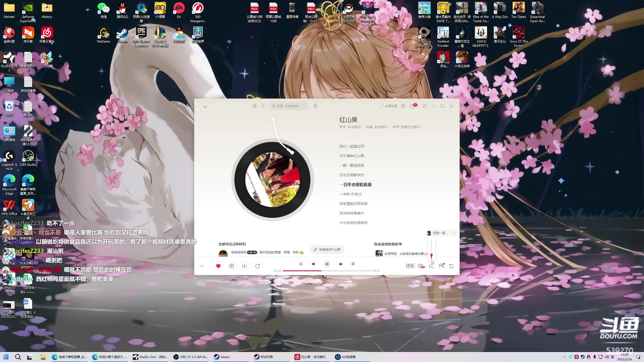Viewport: 644px width, 362px height.
Task: Collapse the lyrics page with top-left chevron
Action: tap(205, 107)
